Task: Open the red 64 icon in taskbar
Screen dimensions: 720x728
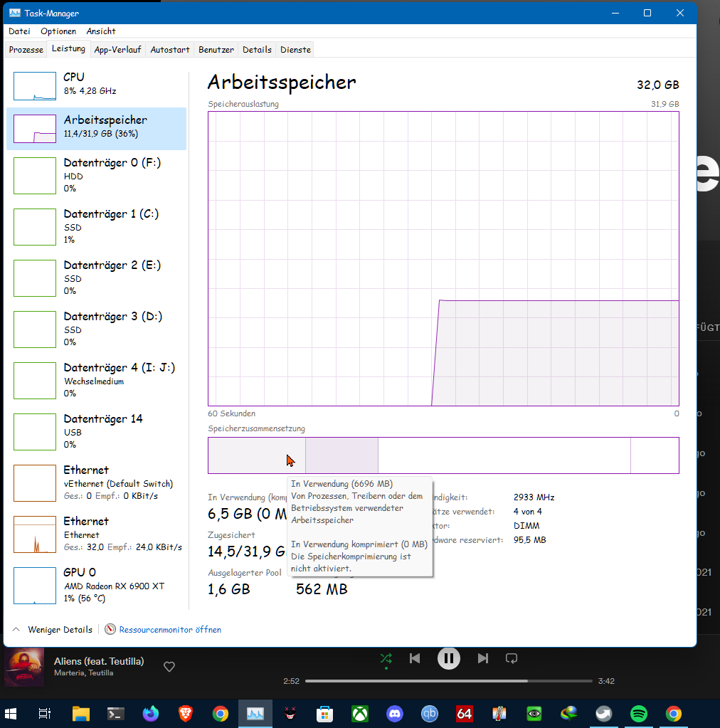Action: point(464,714)
